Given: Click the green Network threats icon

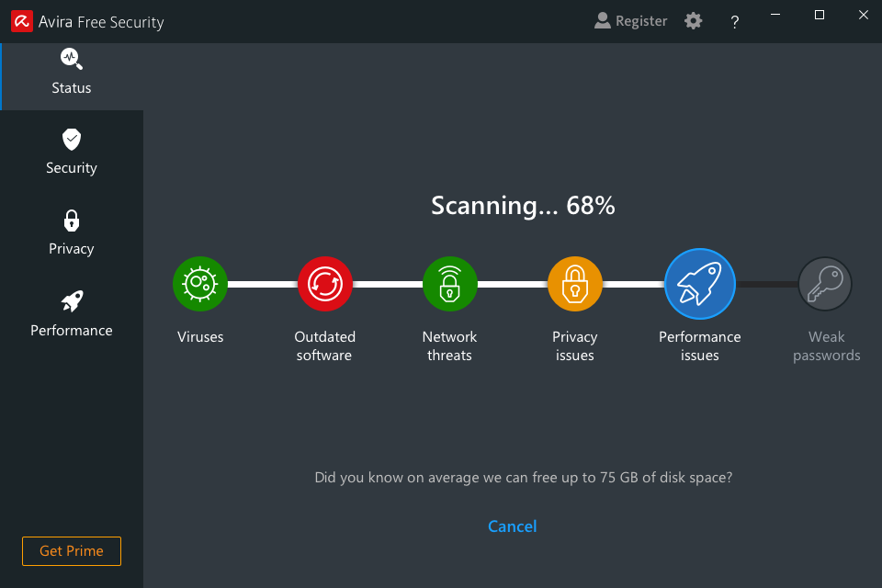Looking at the screenshot, I should point(450,284).
